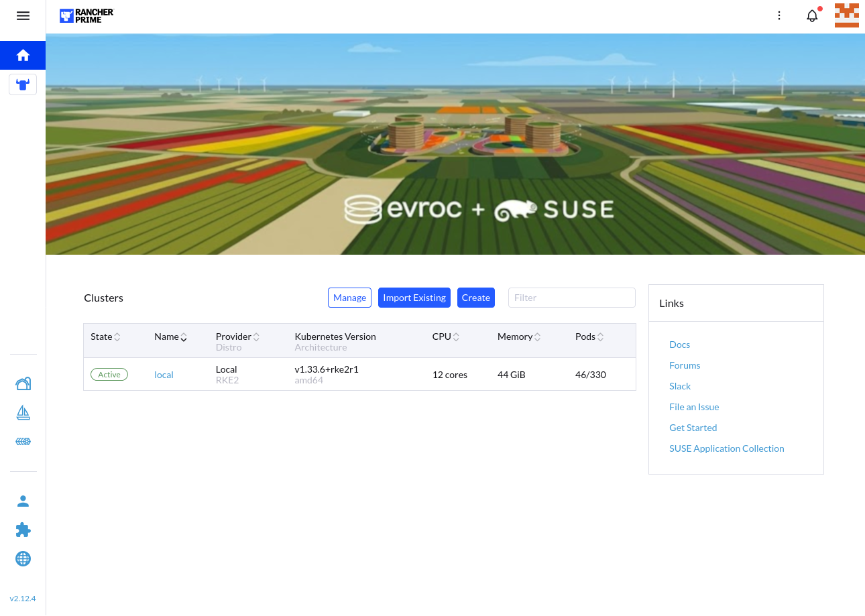Open the user avatar menu
The height and width of the screenshot is (616, 865).
tap(846, 16)
